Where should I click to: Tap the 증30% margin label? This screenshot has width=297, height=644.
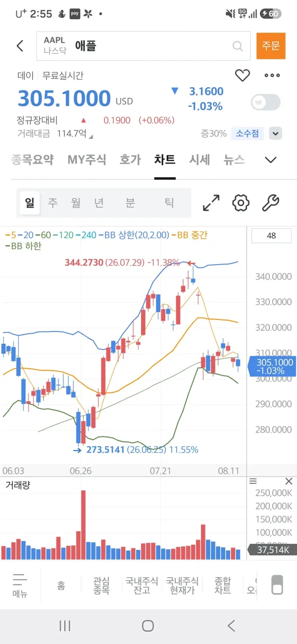pos(214,133)
